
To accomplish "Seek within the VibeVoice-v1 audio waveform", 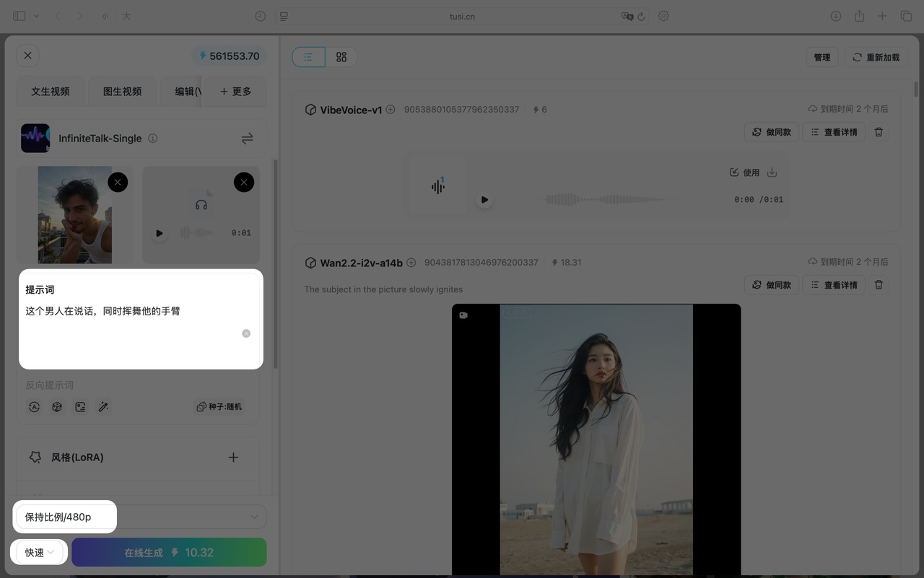I will click(x=605, y=199).
